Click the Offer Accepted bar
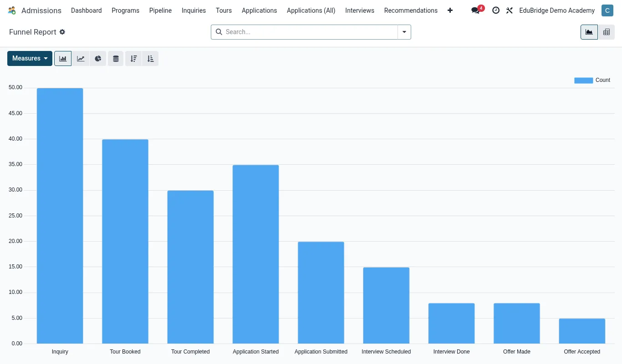Screen dimensions: 622x364 click(582, 331)
